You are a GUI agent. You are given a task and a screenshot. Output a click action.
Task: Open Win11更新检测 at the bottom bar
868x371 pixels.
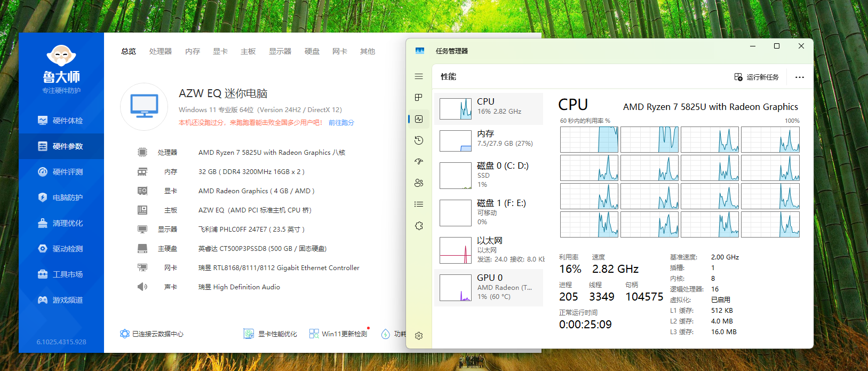point(338,334)
